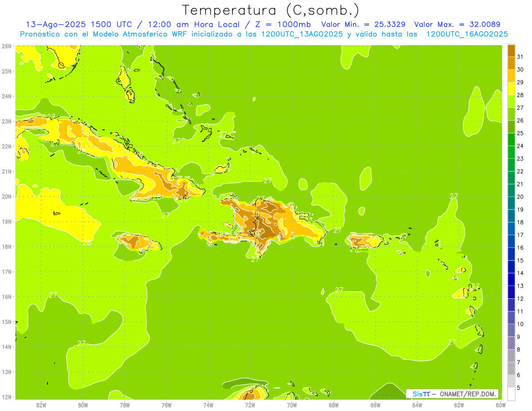This screenshot has height=411, width=532.
Task: Select the yellow swatch between 28 and 29
Action: coord(511,89)
